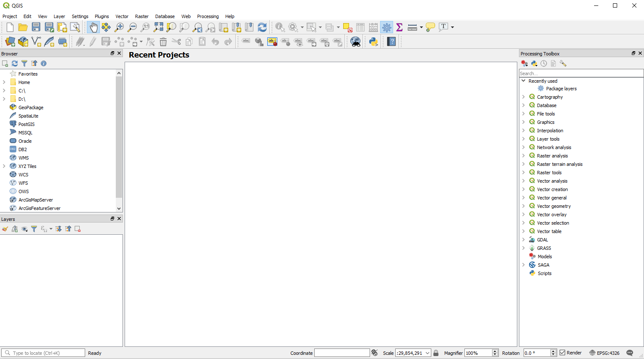Expand the Home folder in Browser

4,82
